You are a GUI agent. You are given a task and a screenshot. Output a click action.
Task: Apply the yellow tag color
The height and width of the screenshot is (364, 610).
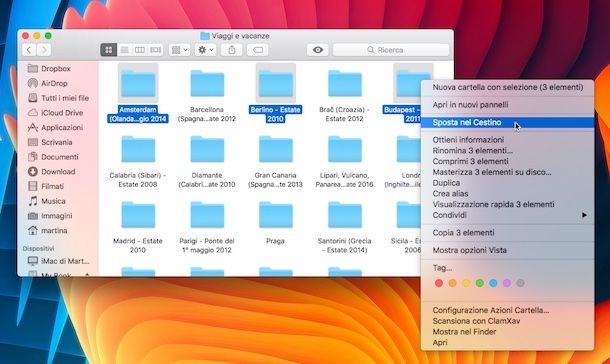coord(466,283)
